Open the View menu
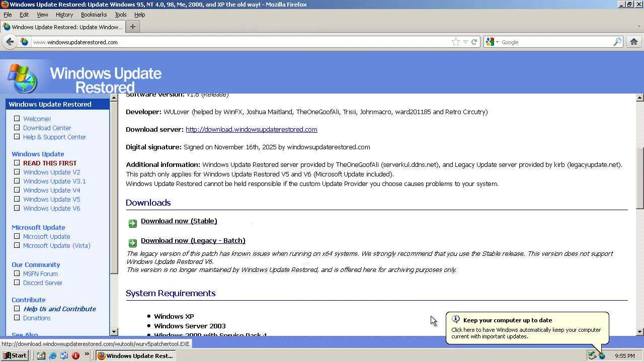Viewport: 644px width, 362px height. click(x=42, y=15)
